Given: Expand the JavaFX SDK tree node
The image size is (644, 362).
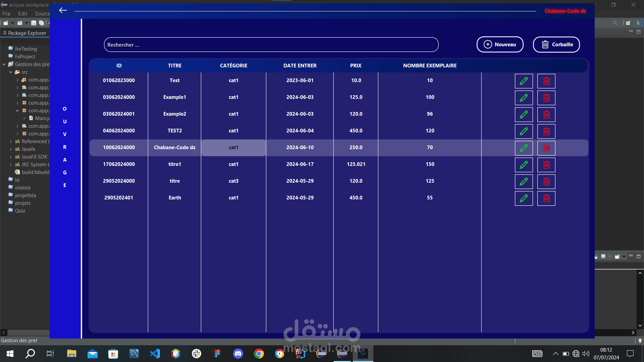Looking at the screenshot, I should click(x=11, y=157).
